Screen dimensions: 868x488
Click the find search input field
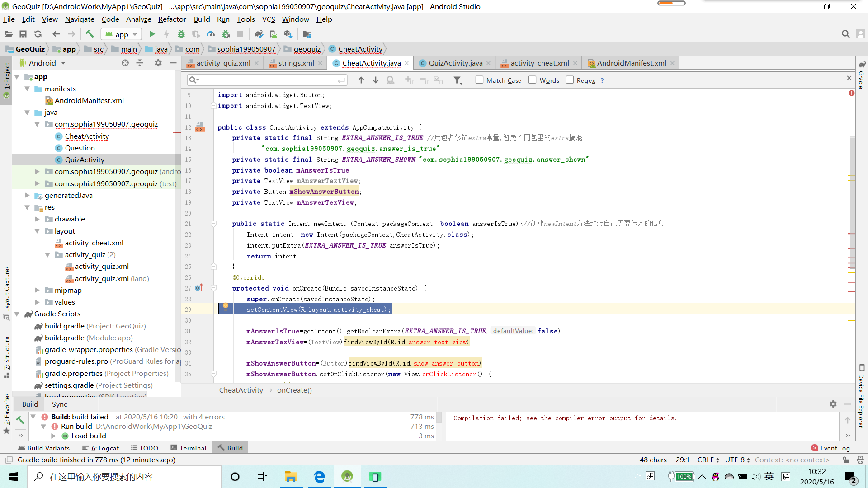[x=267, y=80]
